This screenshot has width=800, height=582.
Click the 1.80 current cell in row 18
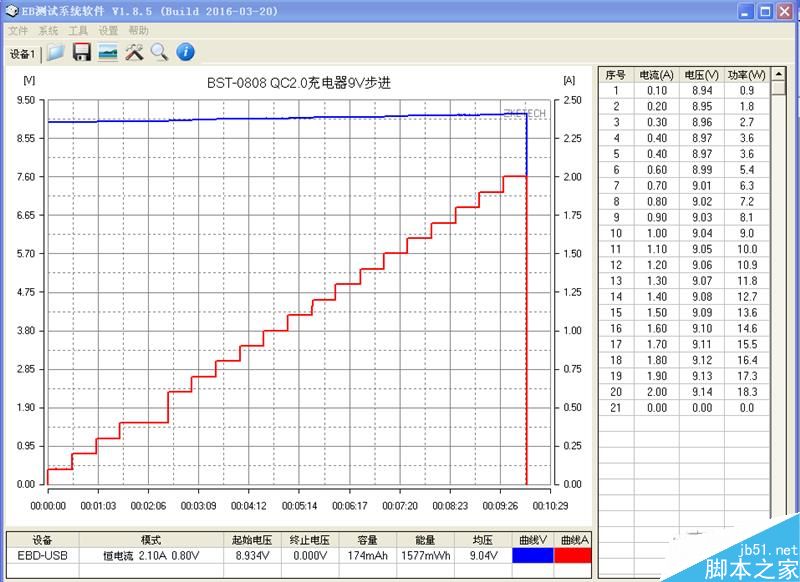coord(657,360)
